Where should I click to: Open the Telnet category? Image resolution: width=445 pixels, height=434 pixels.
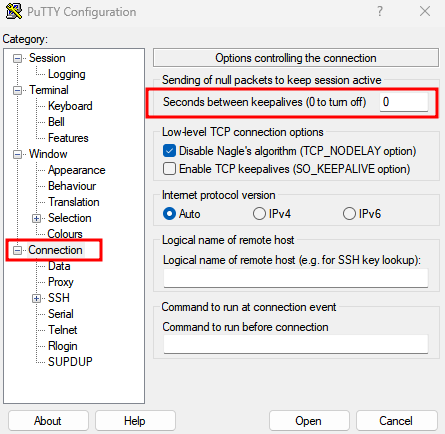(x=63, y=330)
